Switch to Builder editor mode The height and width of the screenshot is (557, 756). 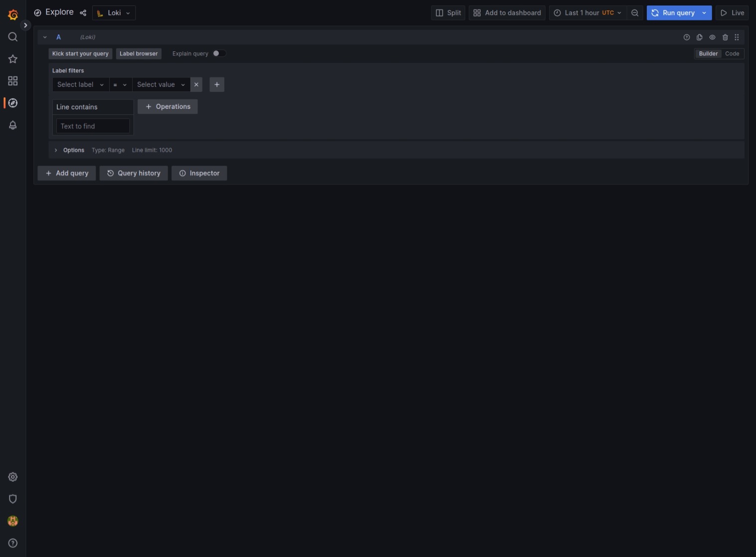coord(708,53)
